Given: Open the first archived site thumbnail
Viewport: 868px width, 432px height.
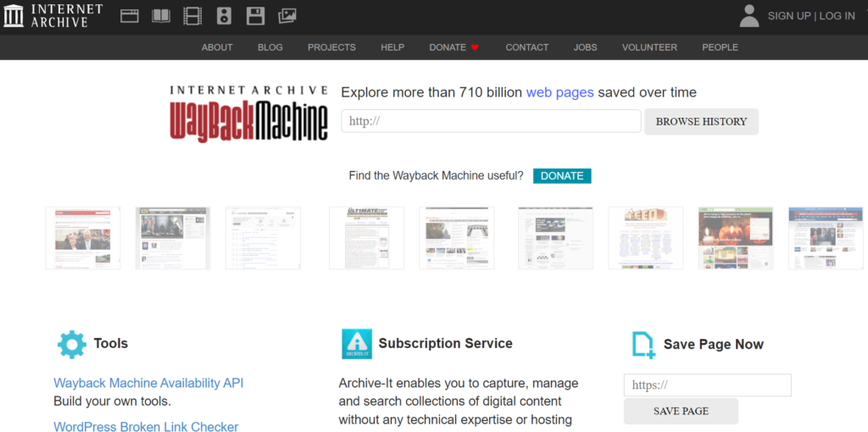Looking at the screenshot, I should [x=83, y=238].
